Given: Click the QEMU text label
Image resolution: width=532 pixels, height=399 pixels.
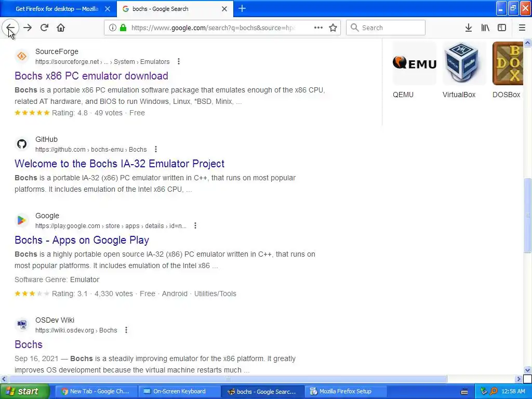Looking at the screenshot, I should [403, 95].
